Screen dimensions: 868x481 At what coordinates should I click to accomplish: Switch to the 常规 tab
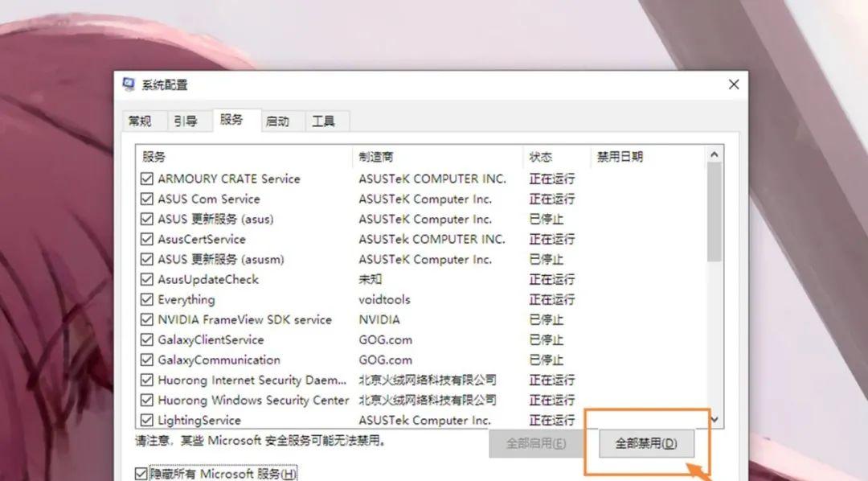(140, 121)
